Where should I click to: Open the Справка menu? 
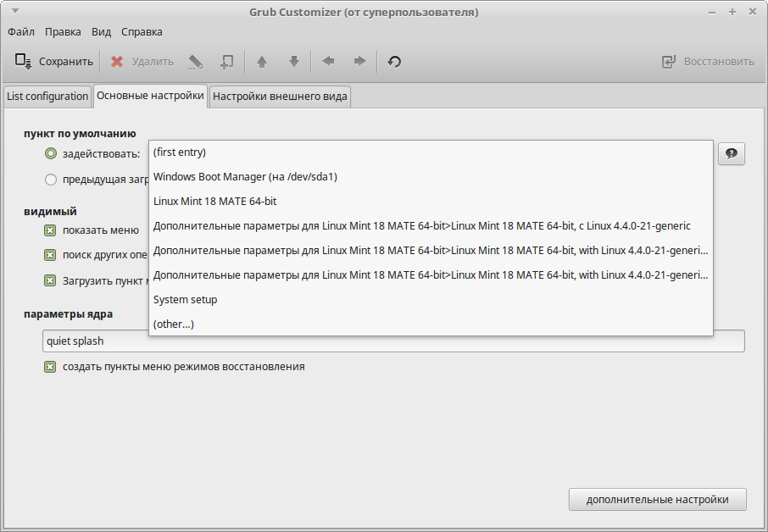[142, 32]
